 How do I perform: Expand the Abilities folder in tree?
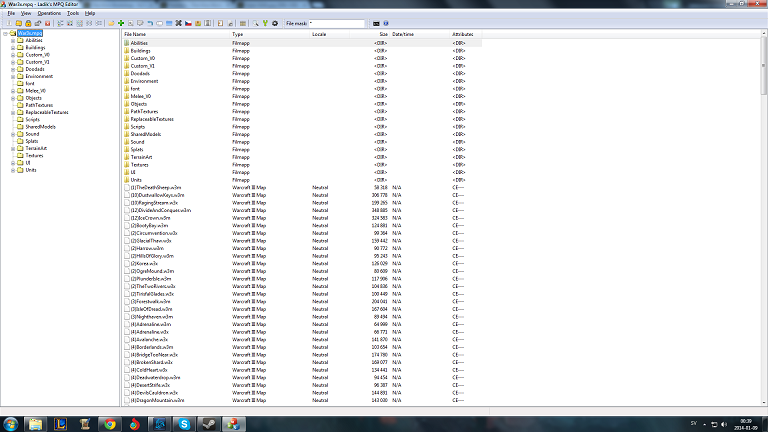(x=13, y=41)
